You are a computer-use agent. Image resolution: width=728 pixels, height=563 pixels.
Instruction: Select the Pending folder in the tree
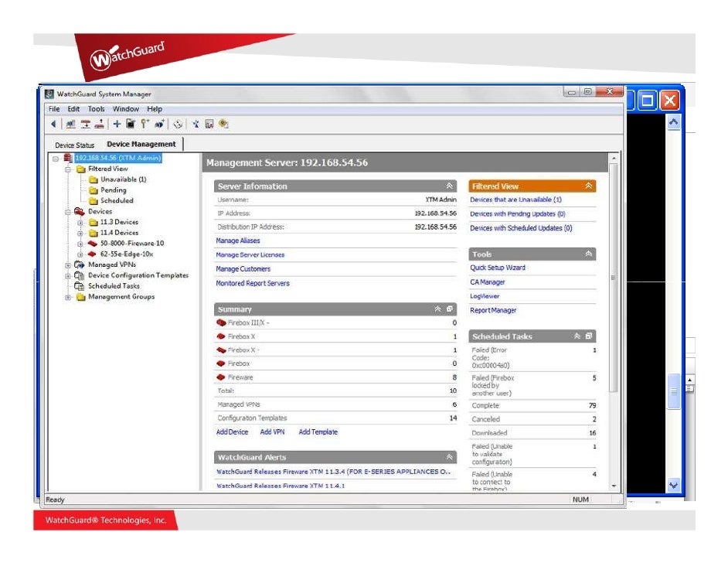click(114, 190)
